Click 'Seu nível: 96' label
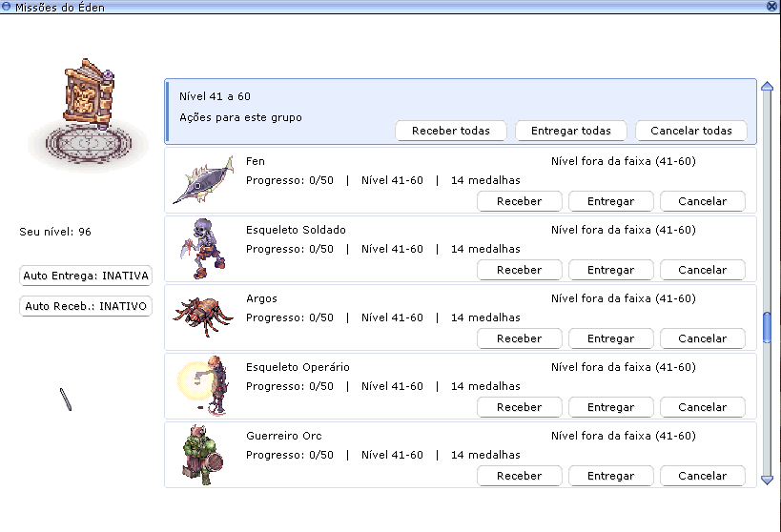This screenshot has width=781, height=532. 55,232
